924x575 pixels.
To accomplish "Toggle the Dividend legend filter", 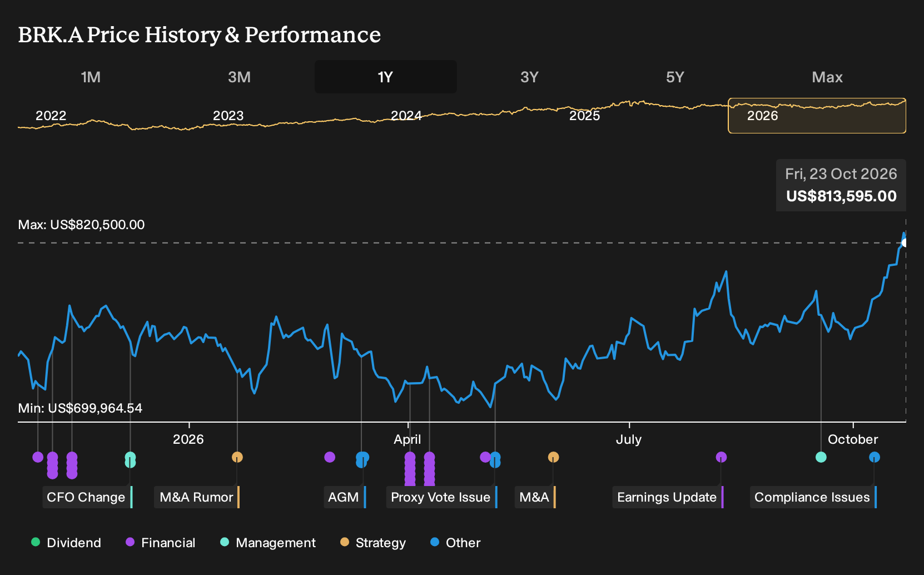I will click(66, 543).
